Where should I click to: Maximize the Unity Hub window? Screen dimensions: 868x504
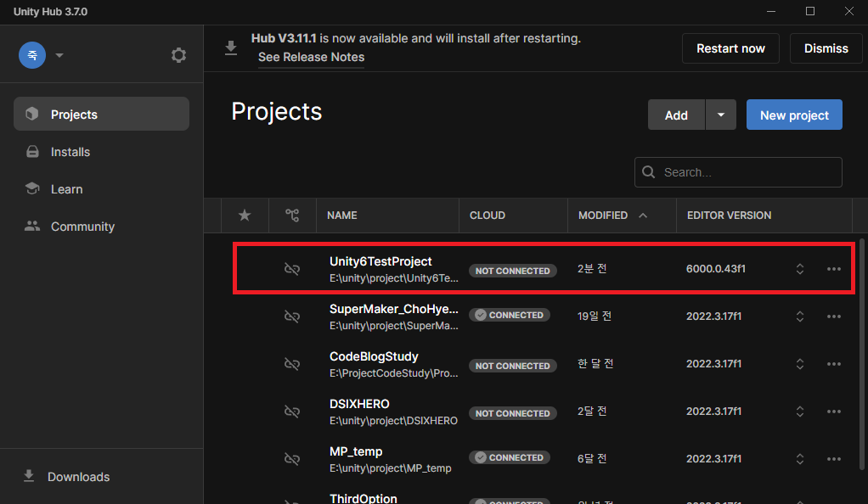(810, 11)
